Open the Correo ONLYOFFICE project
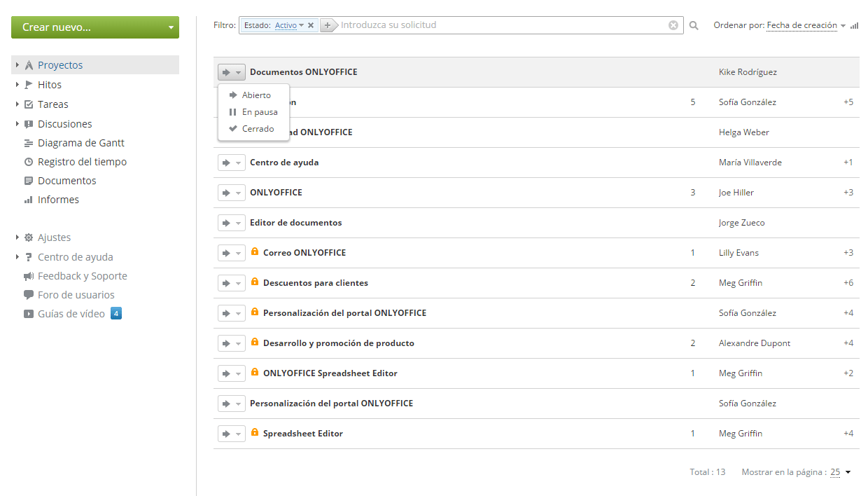The width and height of the screenshot is (868, 496). click(304, 253)
